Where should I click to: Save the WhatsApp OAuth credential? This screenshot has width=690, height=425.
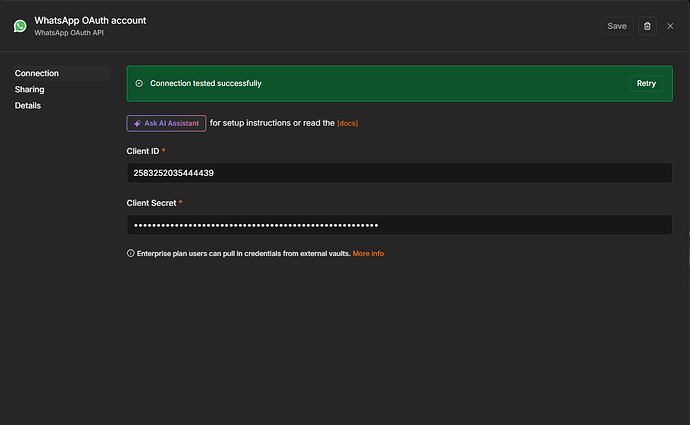pos(617,26)
